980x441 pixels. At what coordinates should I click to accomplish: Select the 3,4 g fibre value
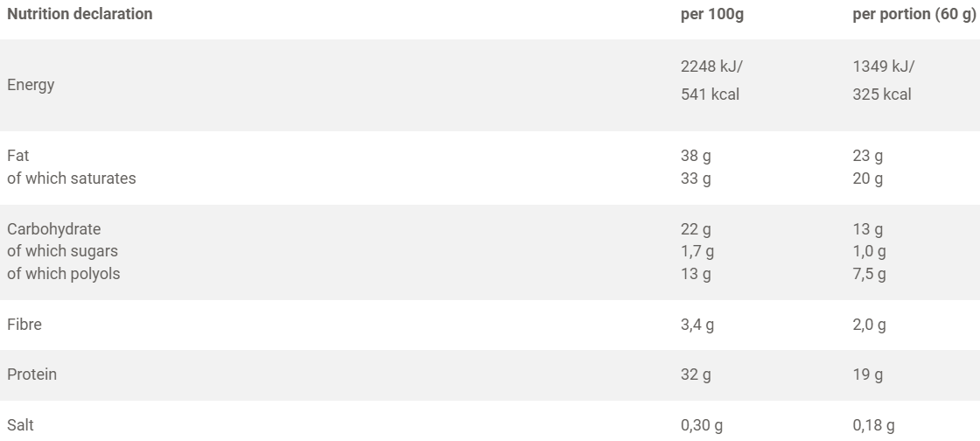[697, 325]
